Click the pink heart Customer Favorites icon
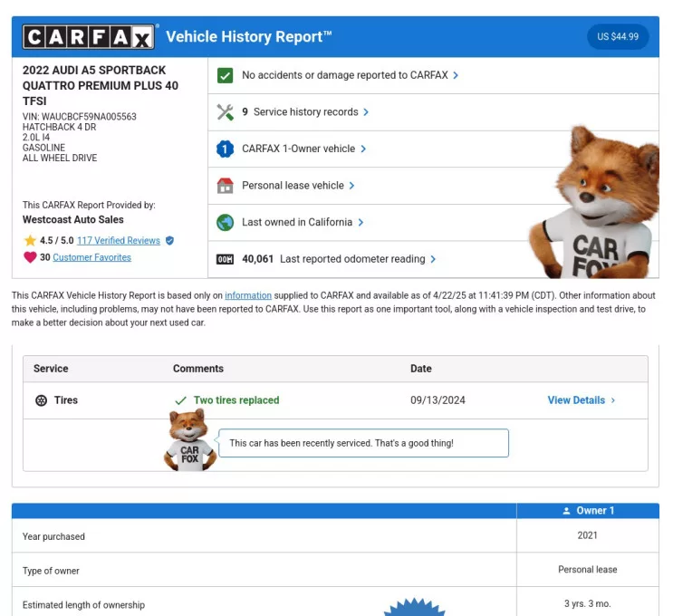The width and height of the screenshot is (673, 616). coord(30,257)
